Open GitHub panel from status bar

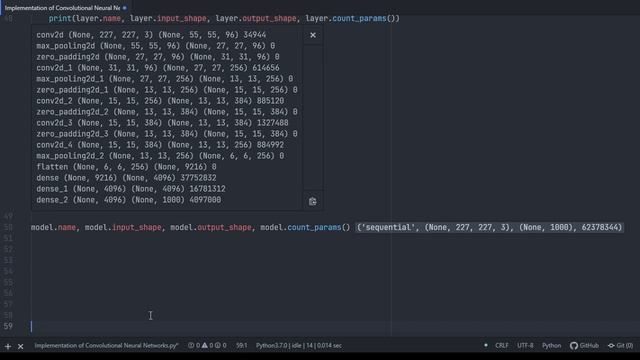[x=584, y=346]
